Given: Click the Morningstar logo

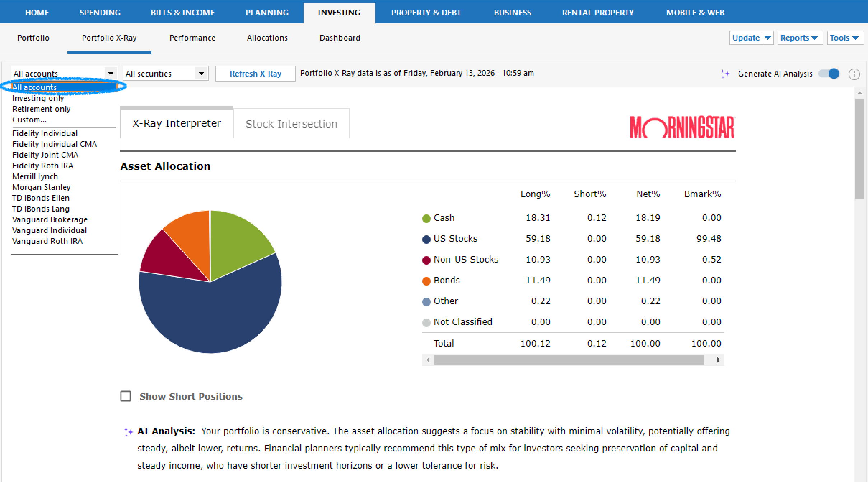Looking at the screenshot, I should coord(682,127).
